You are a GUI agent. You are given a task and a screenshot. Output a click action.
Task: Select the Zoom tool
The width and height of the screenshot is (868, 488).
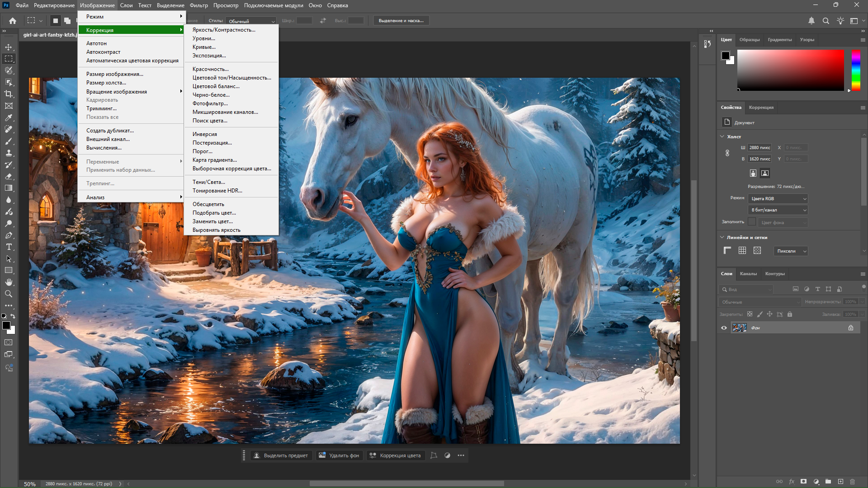9,294
